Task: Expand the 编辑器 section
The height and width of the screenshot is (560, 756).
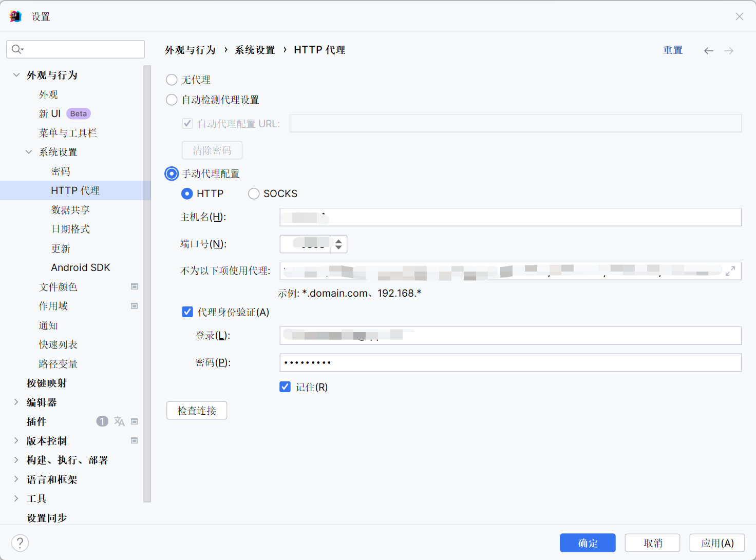Action: point(16,402)
